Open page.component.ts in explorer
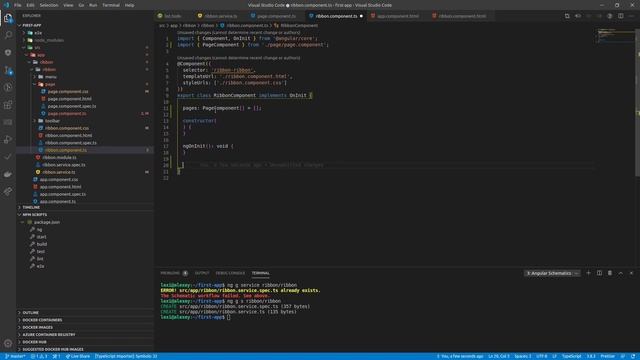Image resolution: width=640 pixels, height=360 pixels. click(67, 113)
